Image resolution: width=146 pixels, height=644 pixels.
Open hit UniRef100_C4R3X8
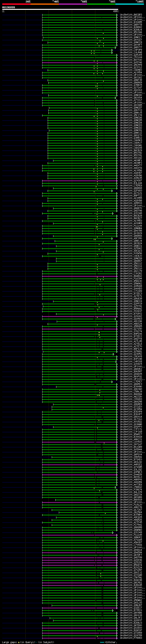click(x=131, y=361)
